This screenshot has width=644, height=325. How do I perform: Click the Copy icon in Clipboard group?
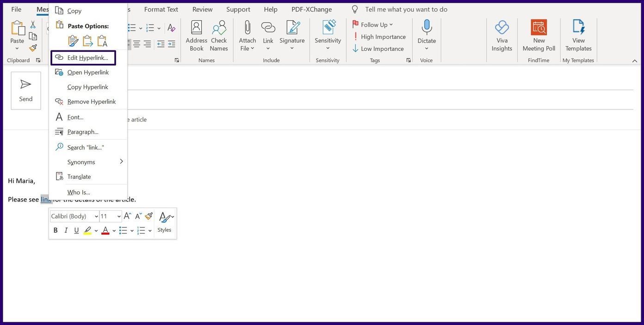coord(33,36)
